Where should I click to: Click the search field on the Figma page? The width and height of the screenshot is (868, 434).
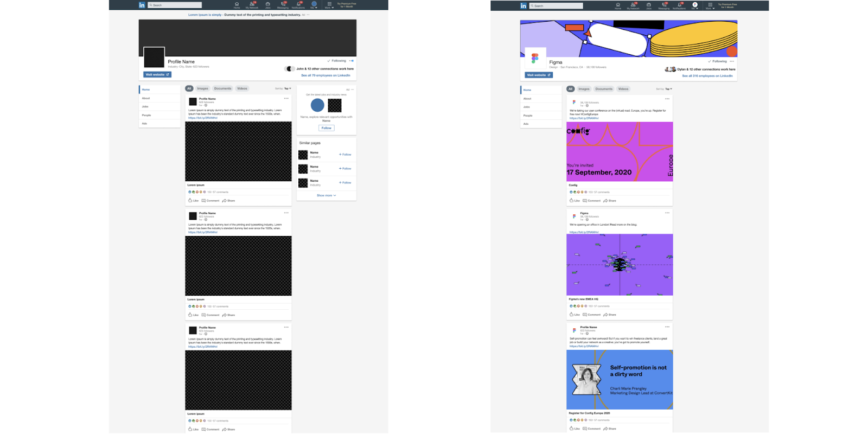coord(556,5)
